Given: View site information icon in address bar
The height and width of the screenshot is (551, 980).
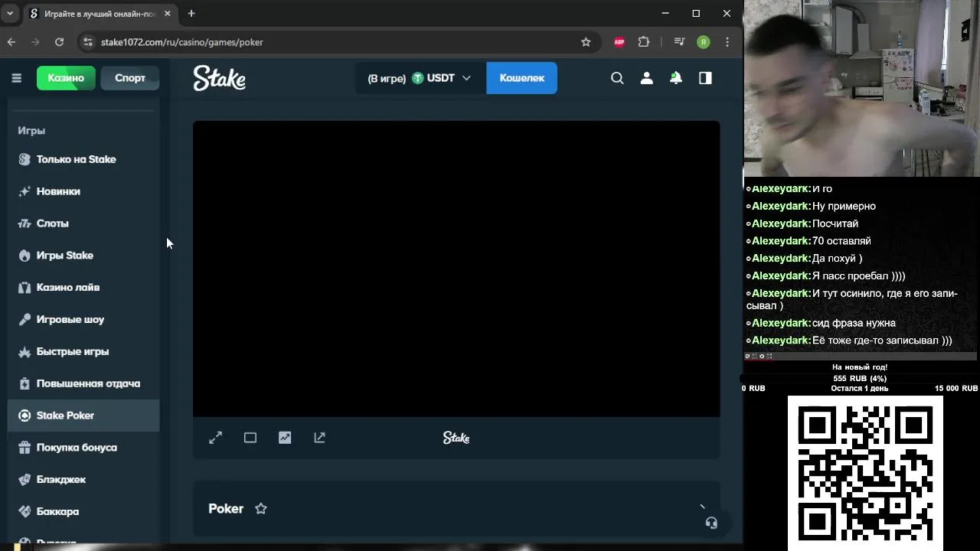Looking at the screenshot, I should coord(88,42).
